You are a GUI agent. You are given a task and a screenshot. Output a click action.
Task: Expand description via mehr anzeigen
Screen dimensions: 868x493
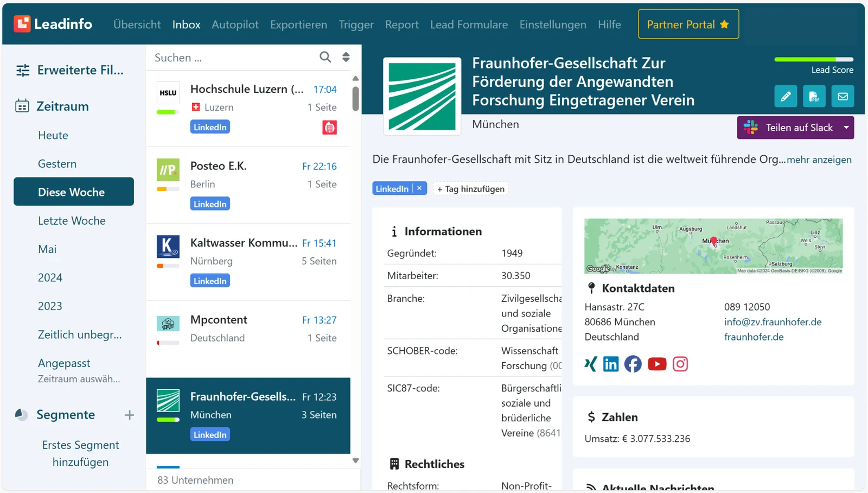tap(819, 160)
